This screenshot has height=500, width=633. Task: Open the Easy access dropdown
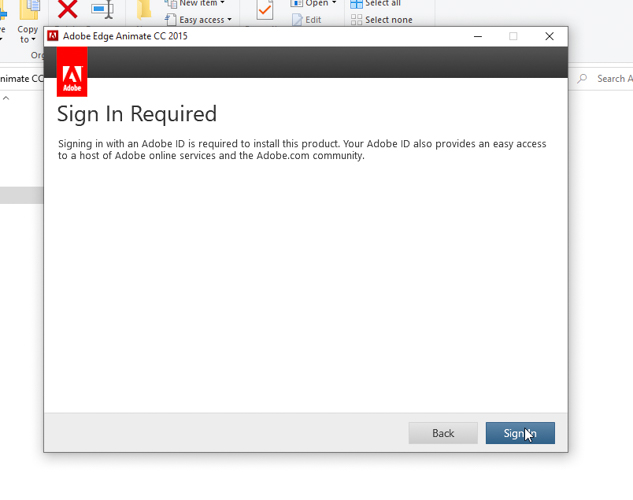tap(204, 20)
